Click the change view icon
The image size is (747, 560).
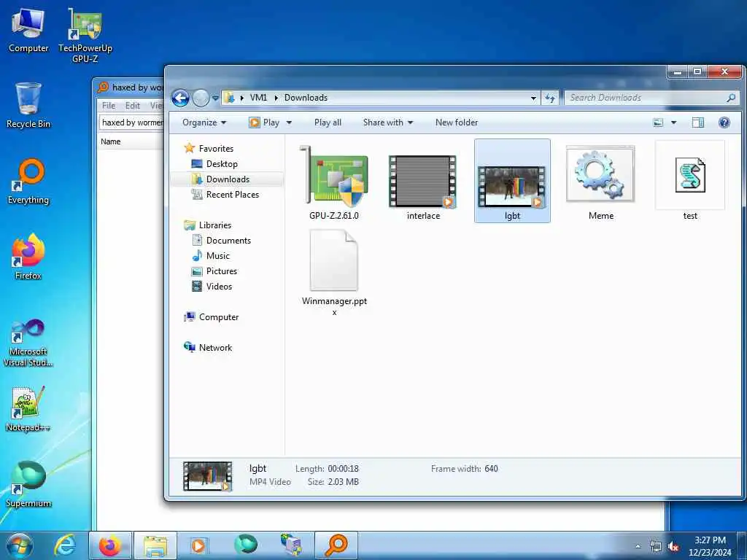point(658,122)
